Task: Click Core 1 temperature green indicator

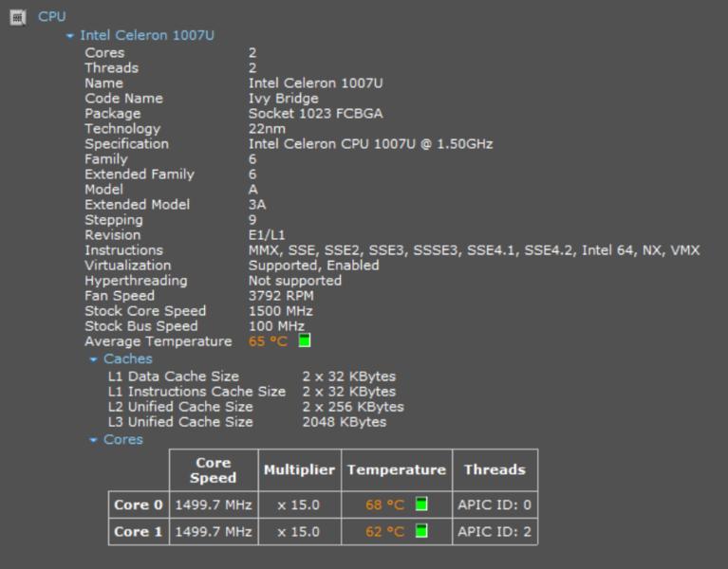Action: tap(421, 530)
